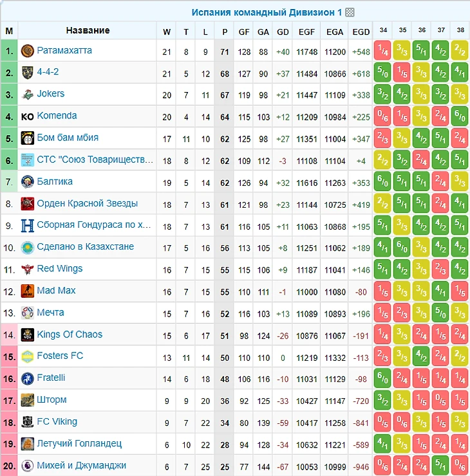Click the Komenda KO logo icon
This screenshot has width=470, height=476.
click(x=27, y=116)
